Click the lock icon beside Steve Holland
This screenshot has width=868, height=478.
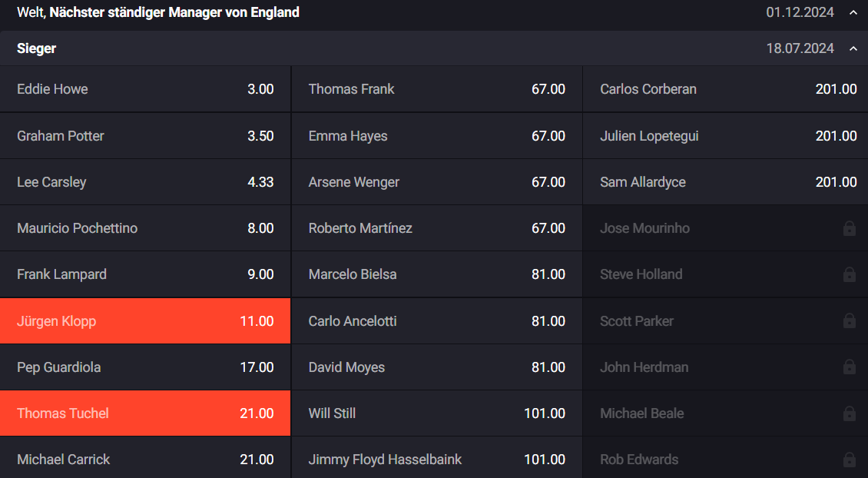click(x=850, y=274)
